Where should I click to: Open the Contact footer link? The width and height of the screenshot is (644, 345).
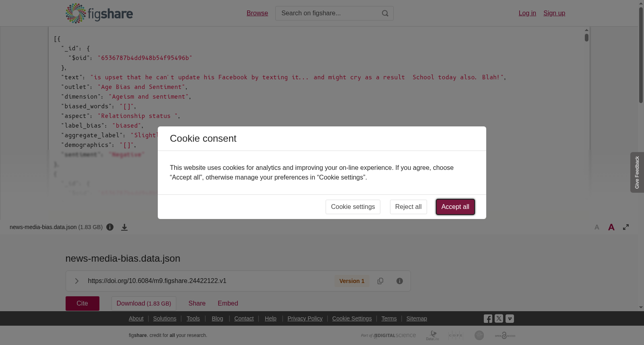pyautogui.click(x=244, y=318)
